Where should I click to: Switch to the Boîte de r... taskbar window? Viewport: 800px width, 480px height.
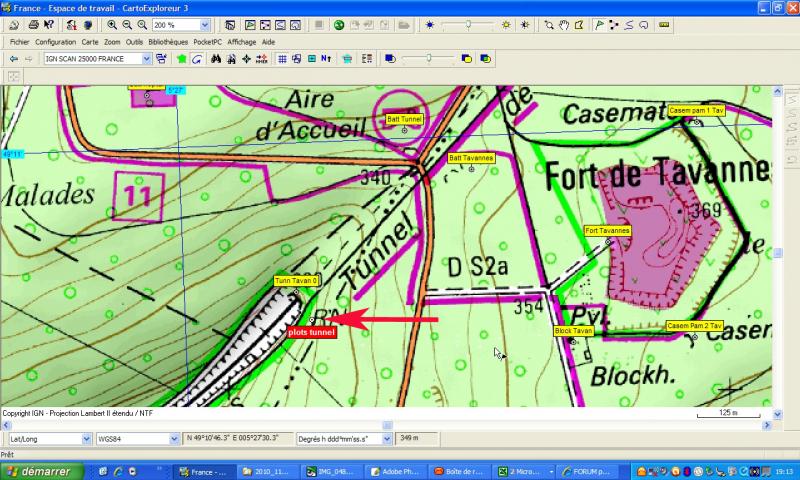click(x=459, y=472)
